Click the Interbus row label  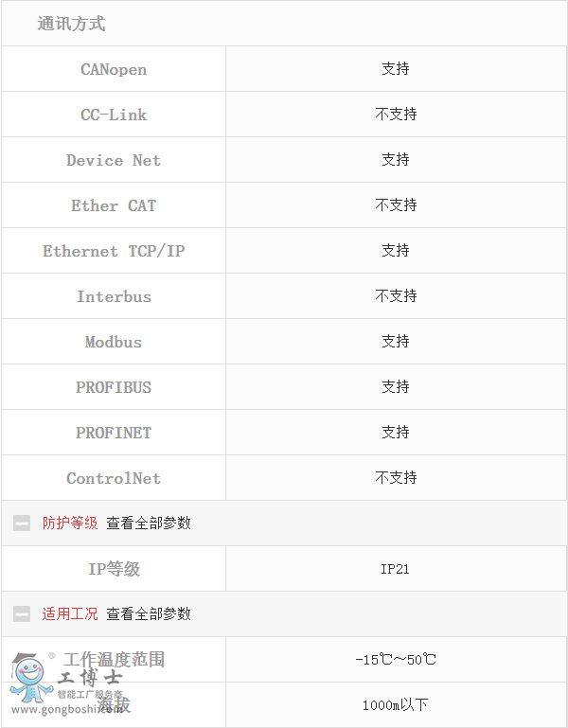point(114,296)
